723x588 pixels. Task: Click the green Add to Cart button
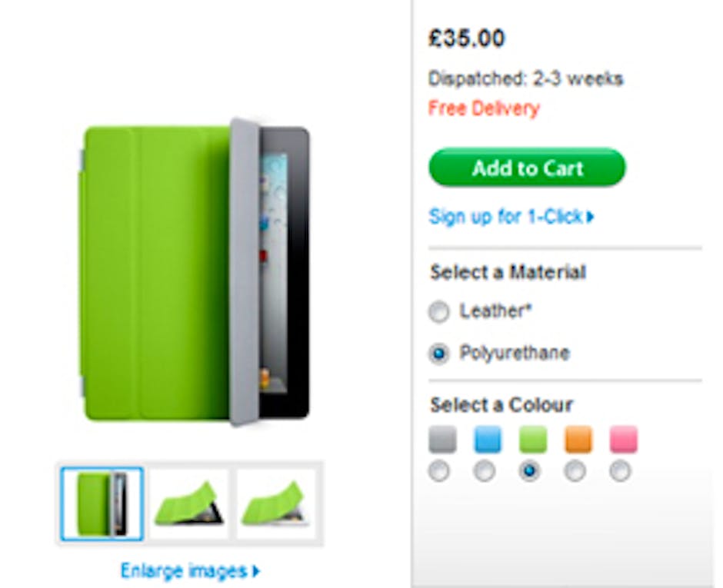click(527, 168)
